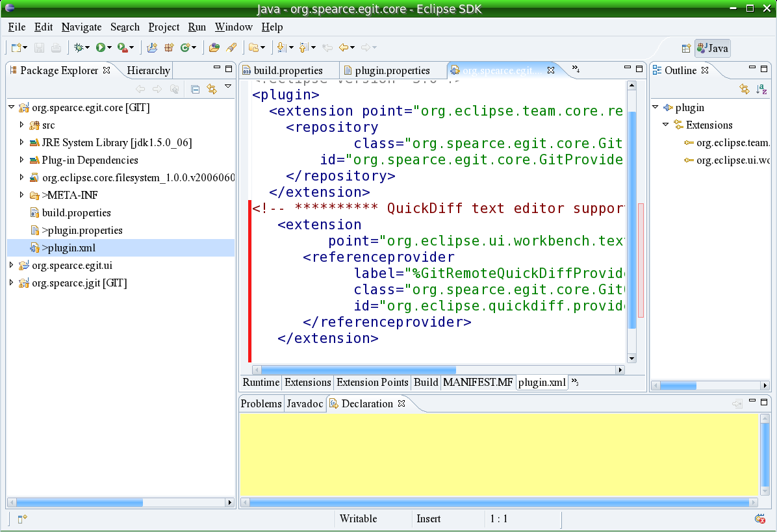
Task: Click the editor horizontal scrollbar thumb
Action: [x=358, y=370]
